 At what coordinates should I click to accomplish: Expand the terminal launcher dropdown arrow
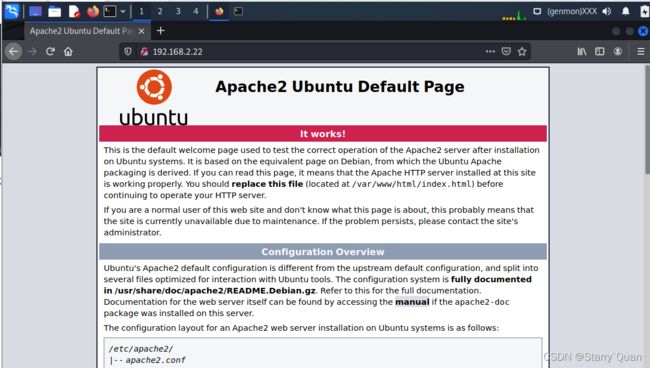[x=123, y=12]
